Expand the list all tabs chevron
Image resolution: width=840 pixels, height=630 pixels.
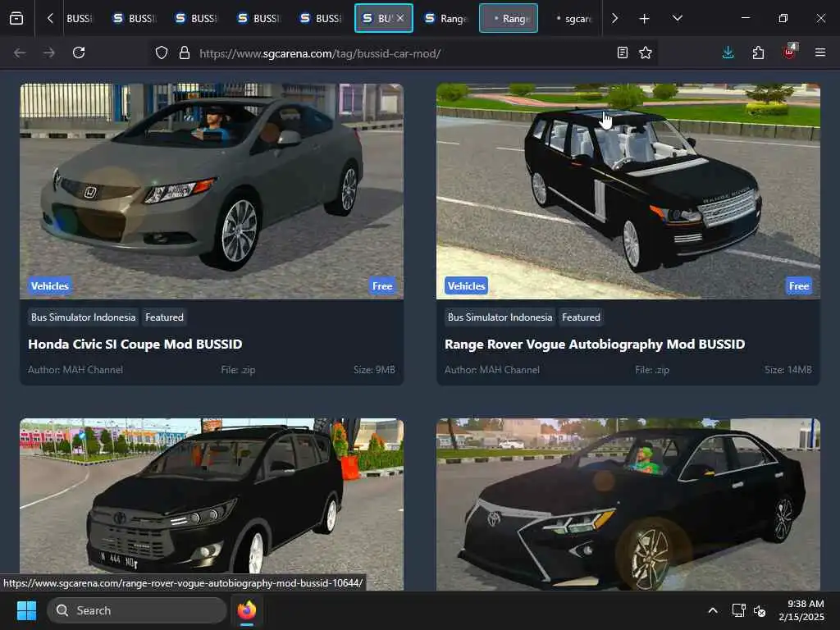pos(677,18)
